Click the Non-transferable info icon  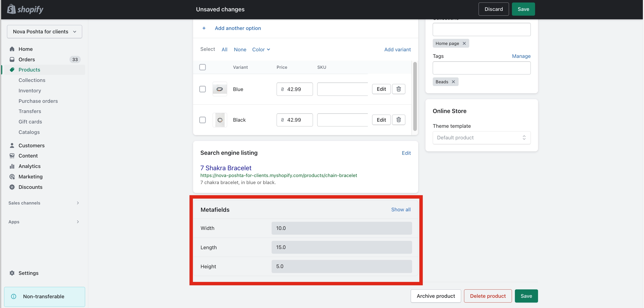[14, 296]
